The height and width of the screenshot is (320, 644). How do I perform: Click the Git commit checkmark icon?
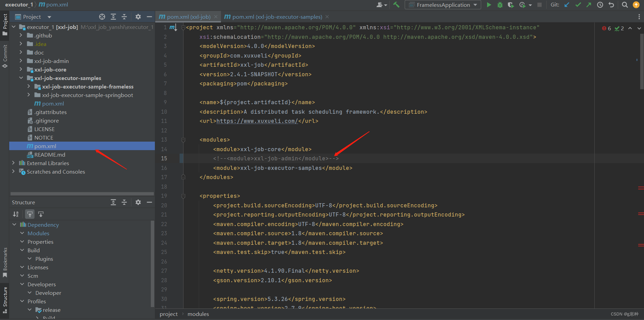tap(578, 5)
